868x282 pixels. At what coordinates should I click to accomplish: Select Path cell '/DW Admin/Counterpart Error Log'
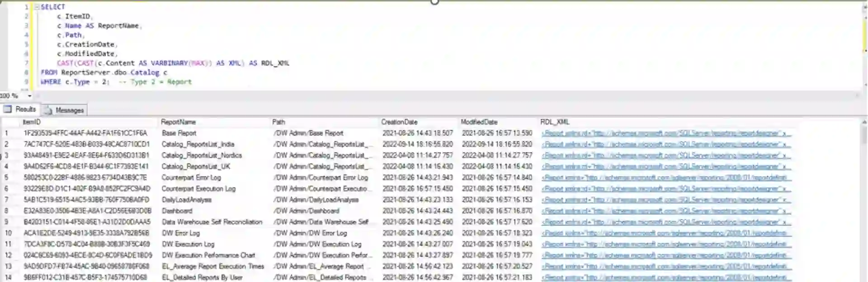[x=321, y=178]
